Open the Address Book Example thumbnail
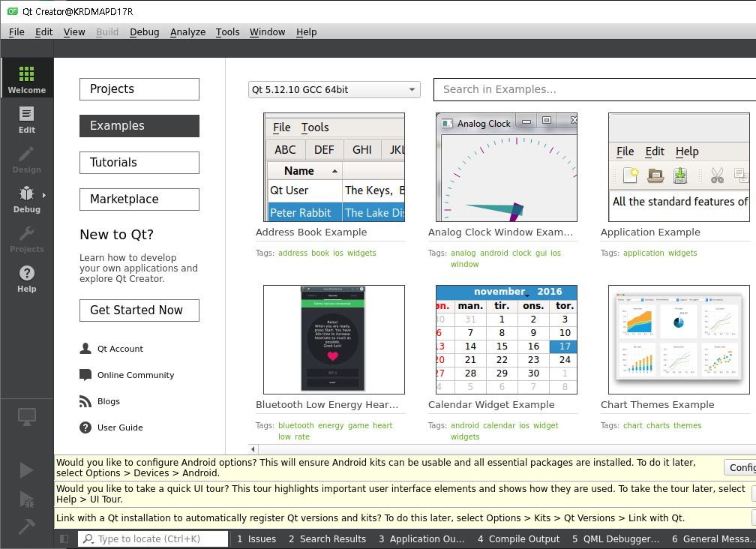The height and width of the screenshot is (549, 756). point(334,167)
